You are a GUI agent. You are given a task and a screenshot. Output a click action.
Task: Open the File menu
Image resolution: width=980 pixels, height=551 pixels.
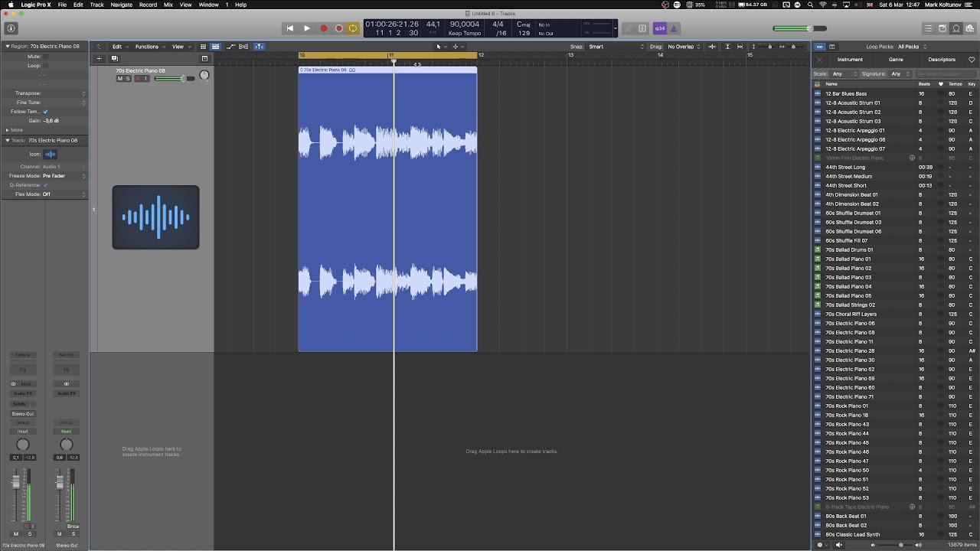[62, 5]
